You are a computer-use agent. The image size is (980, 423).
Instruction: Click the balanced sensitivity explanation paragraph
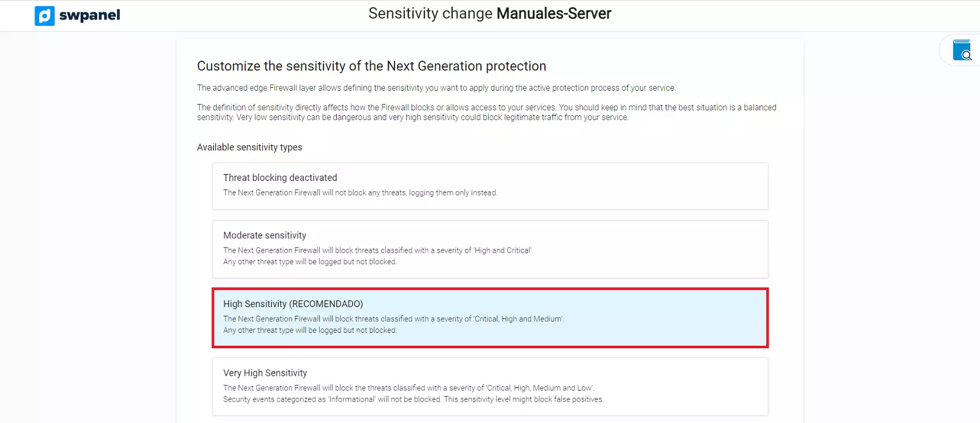(x=486, y=112)
